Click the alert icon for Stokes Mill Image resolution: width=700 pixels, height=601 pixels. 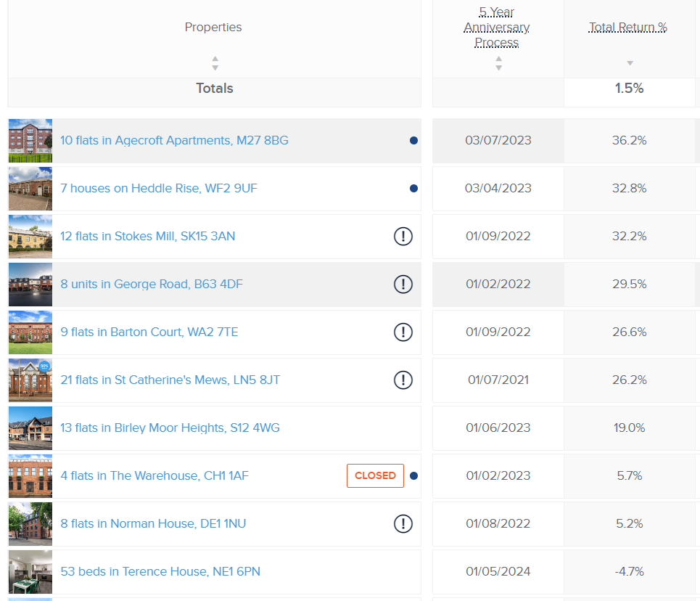(x=403, y=236)
